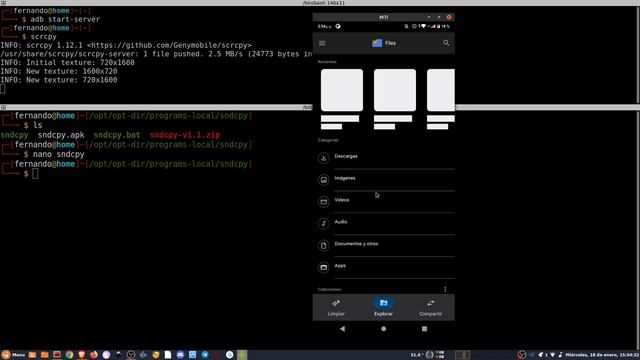Click the bottom terminal scrollbar
640x360 pixels.
tap(638, 229)
